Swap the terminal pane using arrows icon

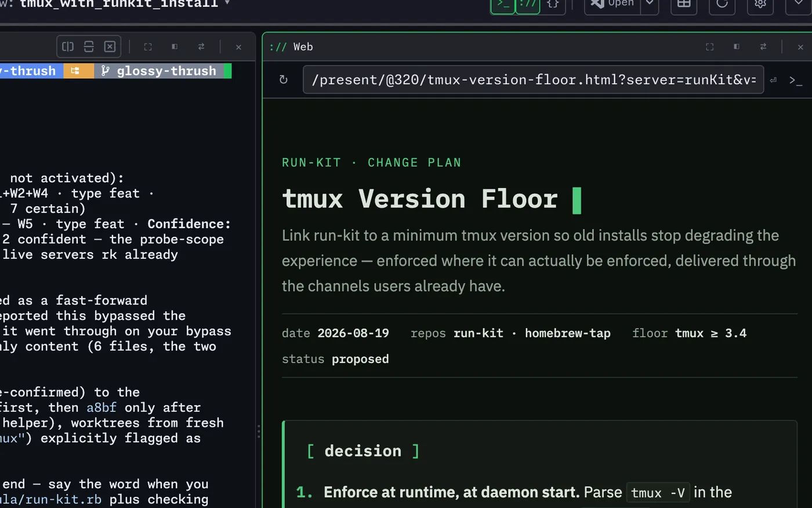[x=201, y=46]
